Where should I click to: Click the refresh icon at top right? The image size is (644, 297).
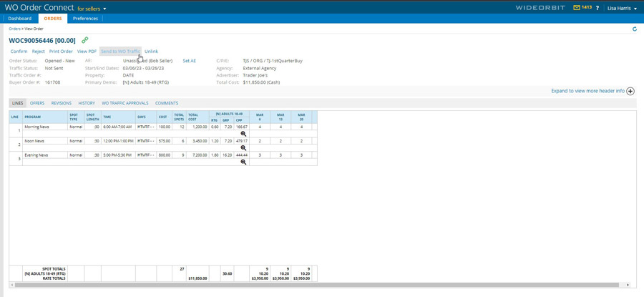634,29
